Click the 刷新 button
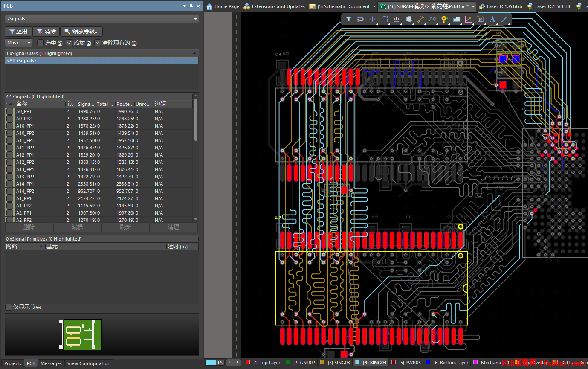Viewport: 588px width, 369px height. tap(125, 227)
